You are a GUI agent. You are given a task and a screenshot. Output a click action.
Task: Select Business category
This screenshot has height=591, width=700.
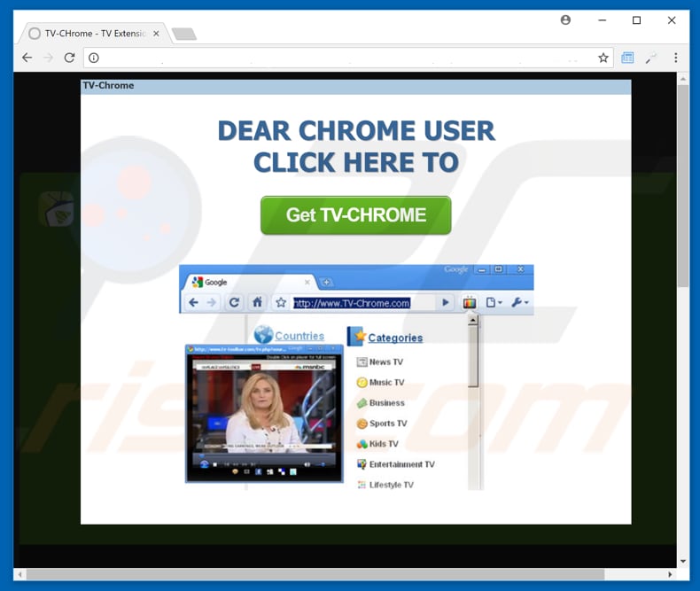pos(386,403)
